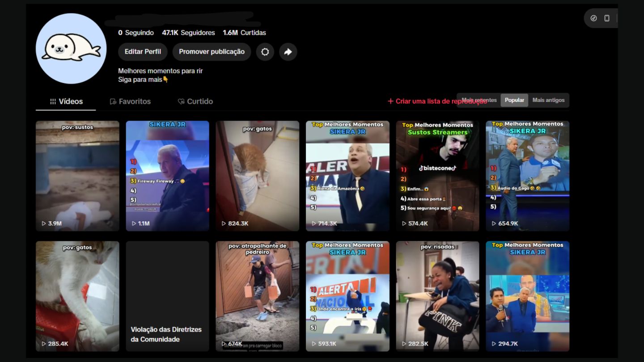This screenshot has width=644, height=362.
Task: Play the 'pov: risadas' video
Action: (437, 296)
